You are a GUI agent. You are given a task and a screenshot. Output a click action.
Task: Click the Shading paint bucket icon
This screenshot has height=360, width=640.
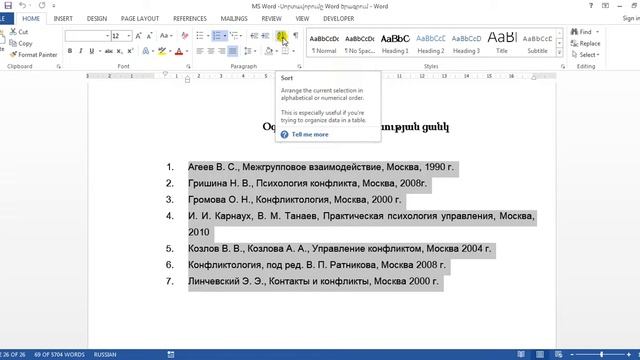click(x=269, y=51)
